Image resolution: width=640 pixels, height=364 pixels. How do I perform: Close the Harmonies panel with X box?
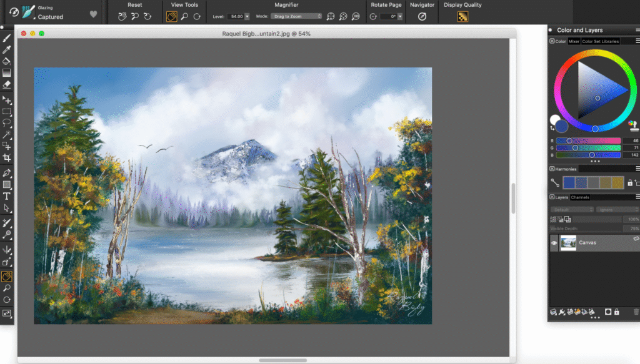[552, 169]
